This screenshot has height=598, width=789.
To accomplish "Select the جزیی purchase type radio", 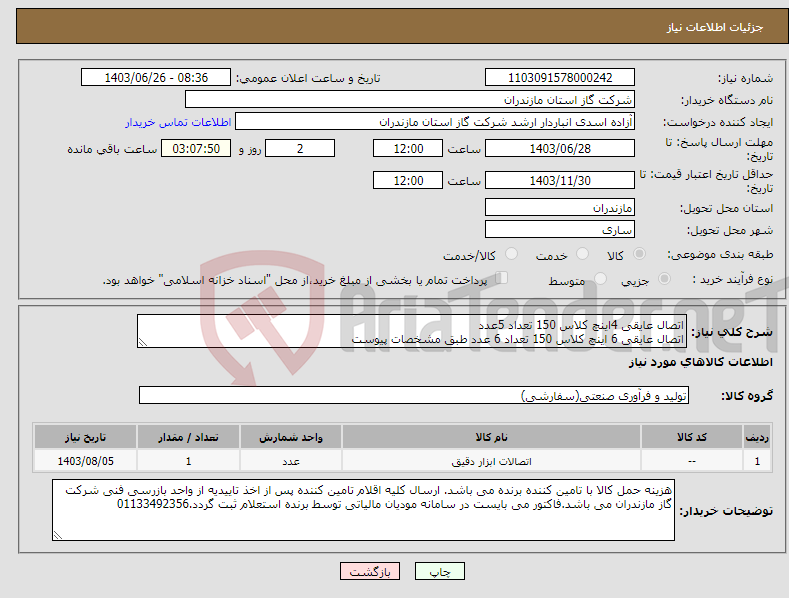I will pyautogui.click(x=664, y=278).
